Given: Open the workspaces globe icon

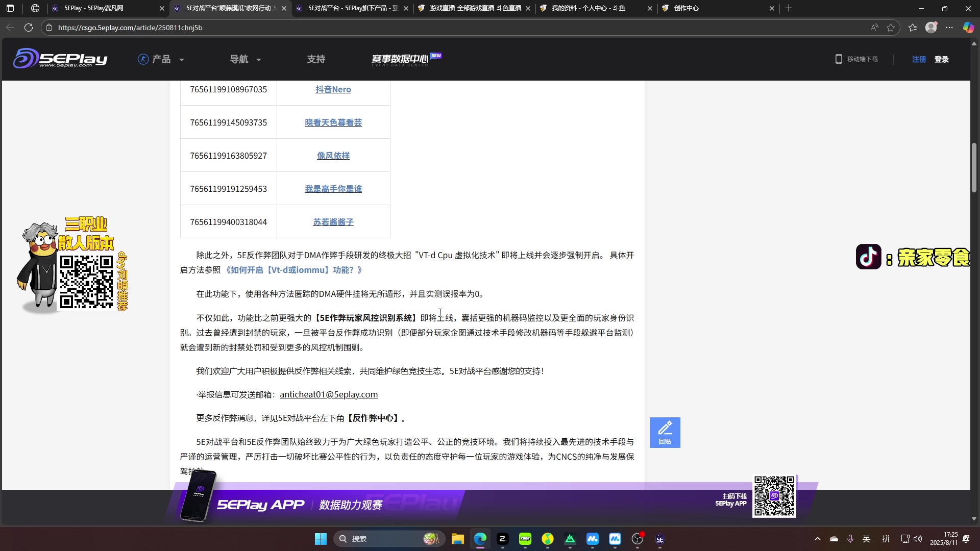Looking at the screenshot, I should click(35, 8).
